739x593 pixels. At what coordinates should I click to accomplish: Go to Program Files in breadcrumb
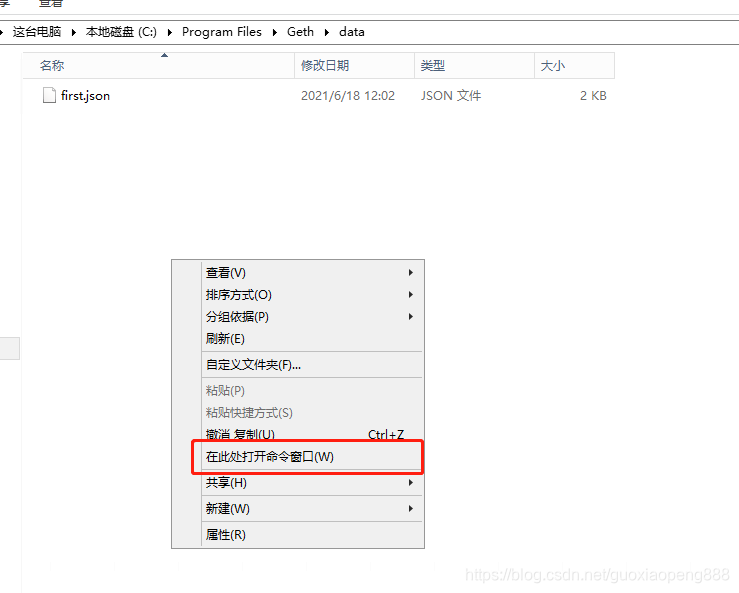click(x=222, y=32)
